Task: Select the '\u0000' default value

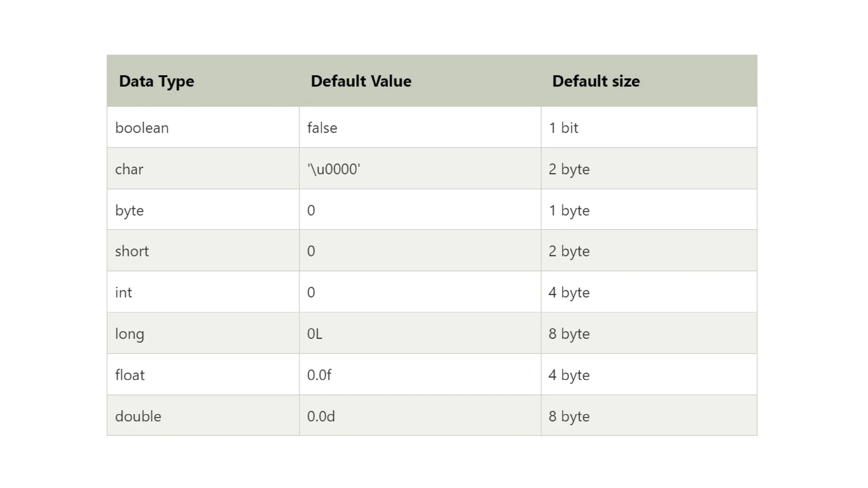Action: [x=334, y=169]
